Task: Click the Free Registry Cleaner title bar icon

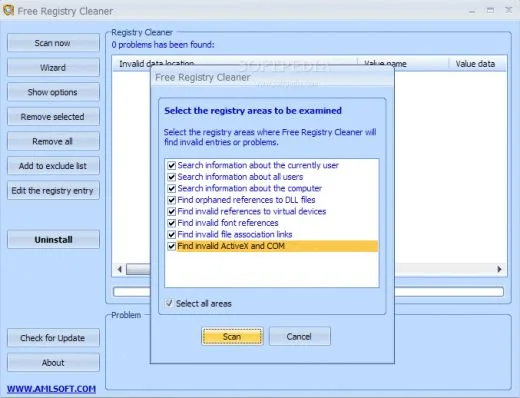Action: [8, 10]
